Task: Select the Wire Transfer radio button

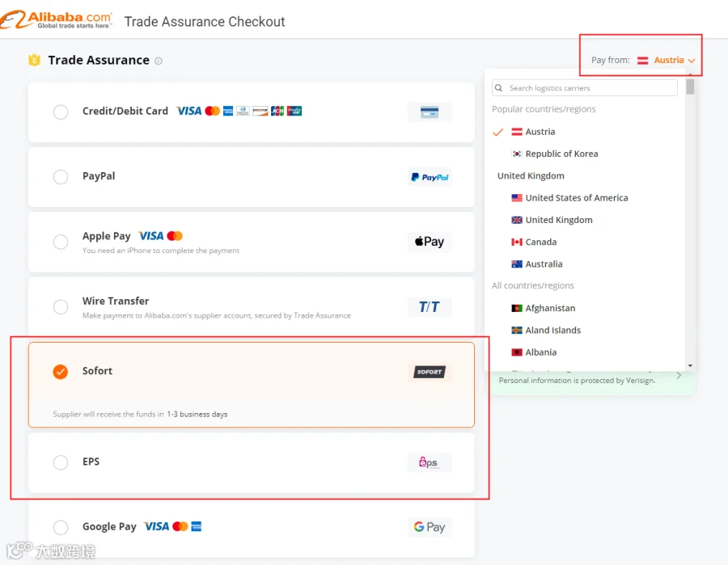Action: coord(61,306)
